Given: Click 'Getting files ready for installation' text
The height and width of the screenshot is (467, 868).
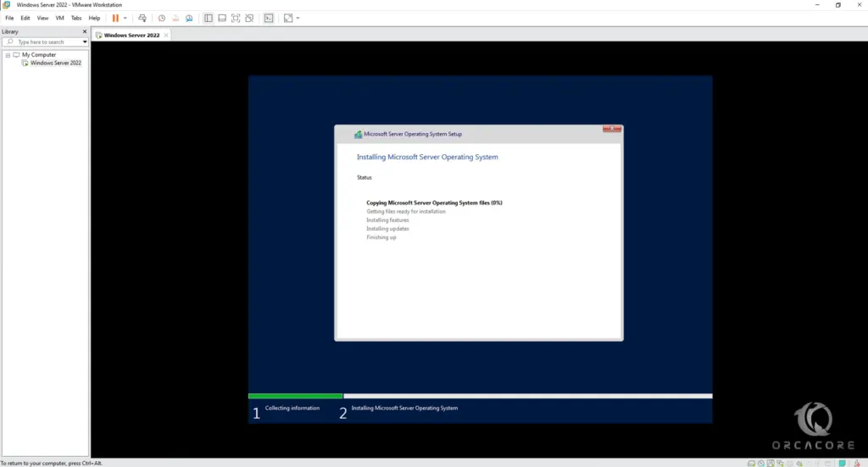Looking at the screenshot, I should (406, 211).
